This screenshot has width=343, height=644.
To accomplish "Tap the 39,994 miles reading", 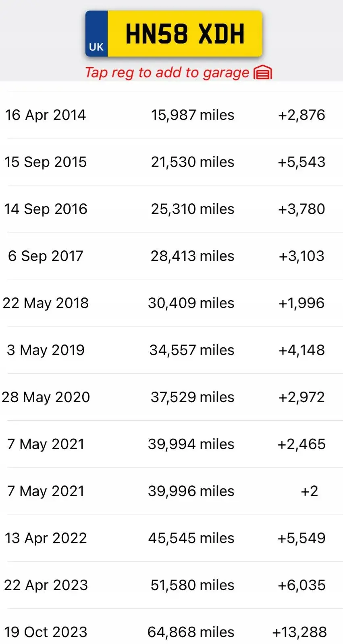I will click(x=191, y=444).
